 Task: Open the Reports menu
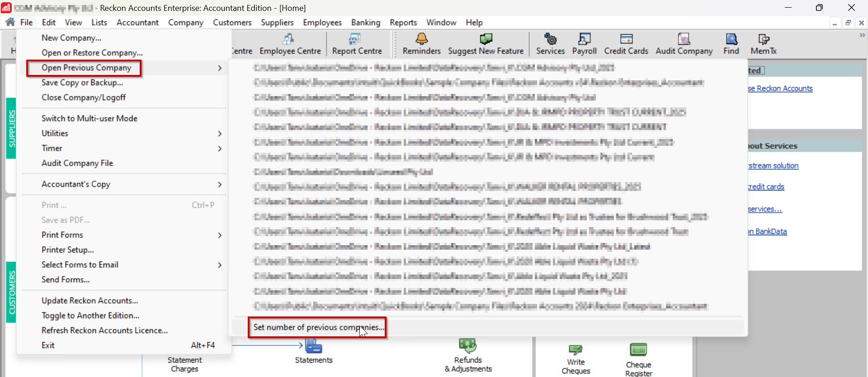tap(403, 22)
